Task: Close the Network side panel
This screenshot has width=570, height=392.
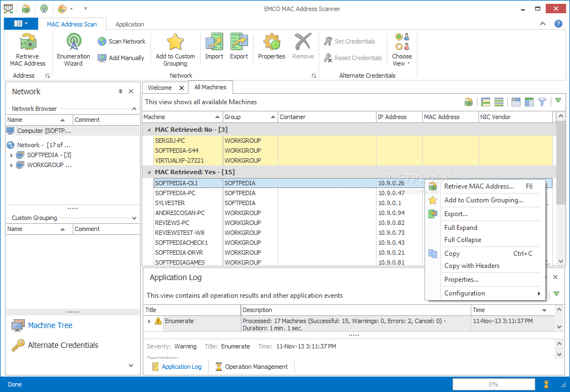Action: 131,92
